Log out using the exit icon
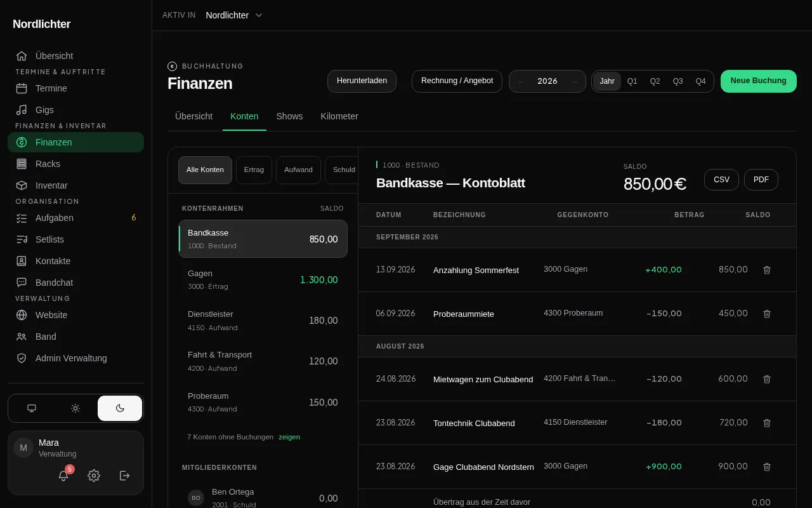This screenshot has height=508, width=812. click(x=125, y=476)
